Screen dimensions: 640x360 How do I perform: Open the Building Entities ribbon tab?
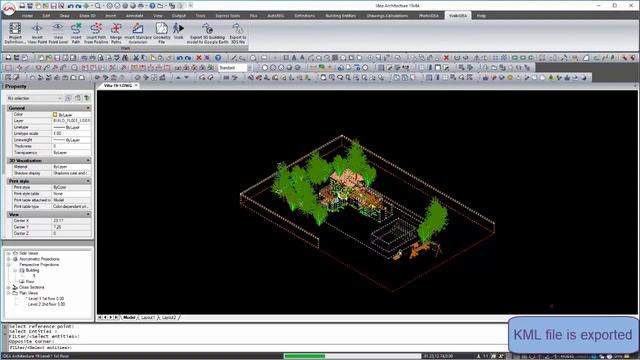[340, 16]
